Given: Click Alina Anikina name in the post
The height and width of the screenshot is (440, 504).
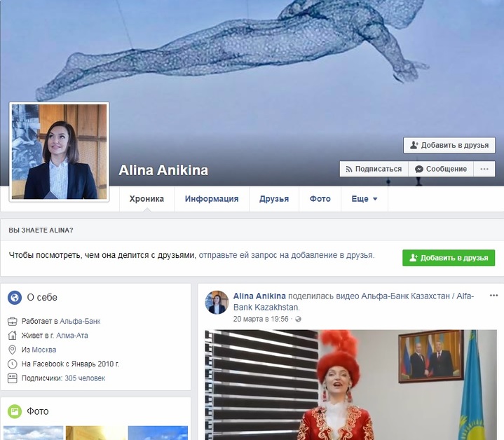Looking at the screenshot, I should [x=259, y=296].
